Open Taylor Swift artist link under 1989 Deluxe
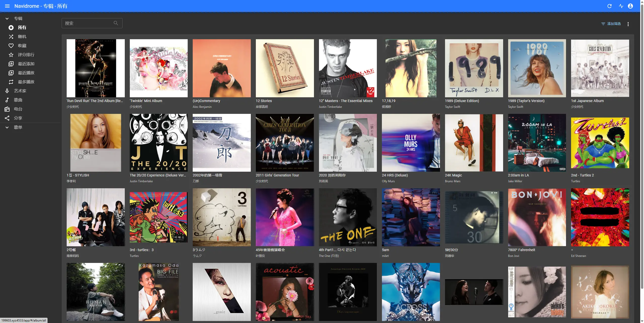 452,107
